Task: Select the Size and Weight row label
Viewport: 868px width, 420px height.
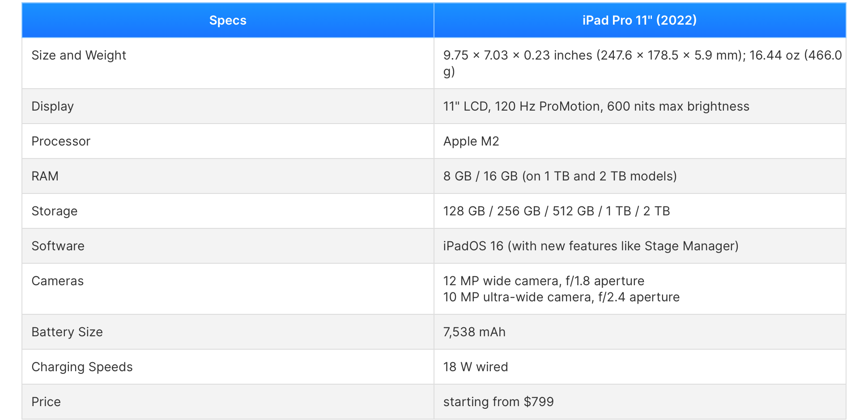Action: [79, 55]
